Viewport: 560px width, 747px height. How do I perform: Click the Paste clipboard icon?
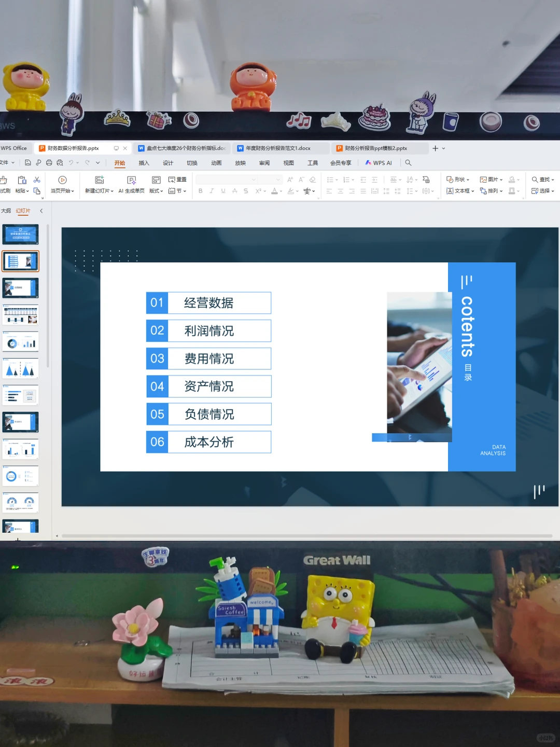click(22, 180)
